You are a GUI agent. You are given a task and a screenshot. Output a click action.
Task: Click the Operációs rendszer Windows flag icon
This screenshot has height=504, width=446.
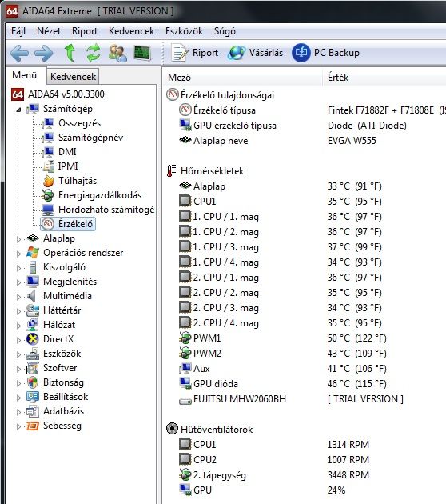[x=33, y=253]
